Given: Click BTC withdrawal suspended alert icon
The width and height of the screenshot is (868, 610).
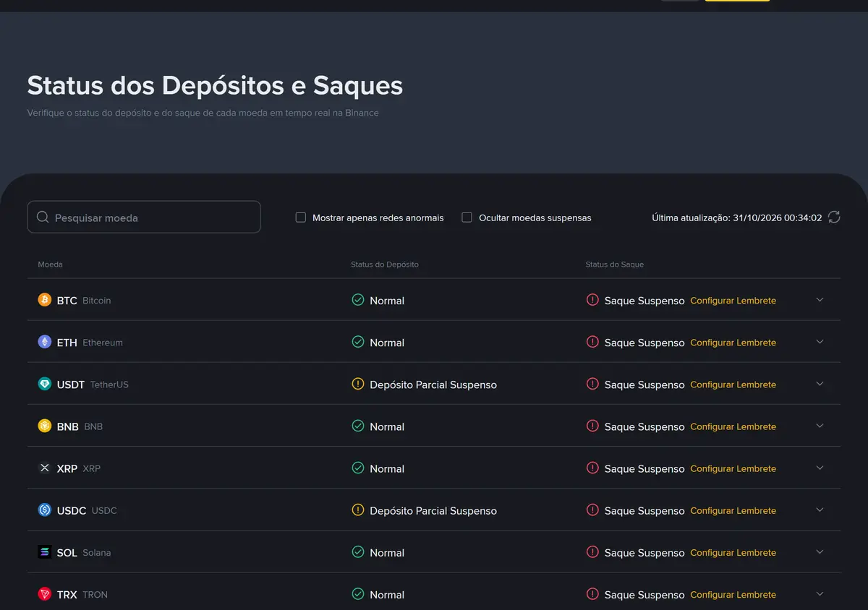Looking at the screenshot, I should pyautogui.click(x=592, y=299).
